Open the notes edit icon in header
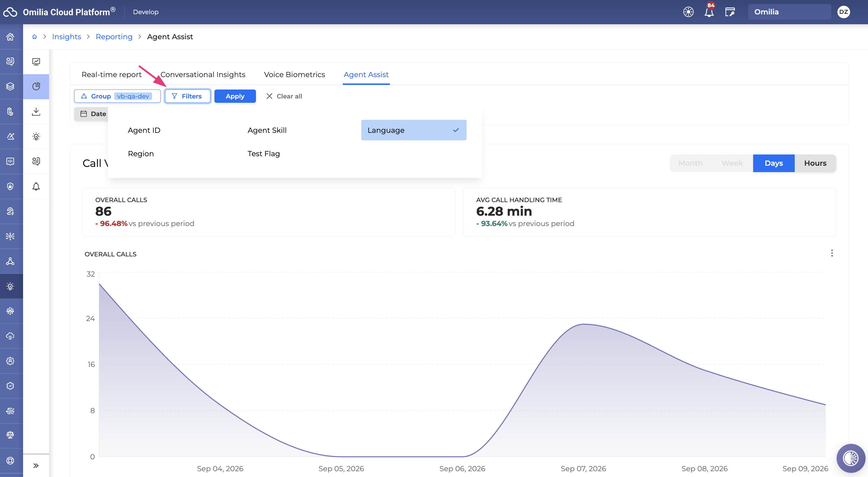Image resolution: width=868 pixels, height=477 pixels. [730, 12]
